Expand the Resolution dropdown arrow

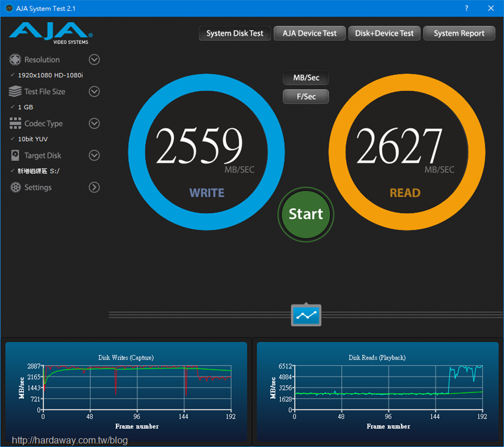94,60
